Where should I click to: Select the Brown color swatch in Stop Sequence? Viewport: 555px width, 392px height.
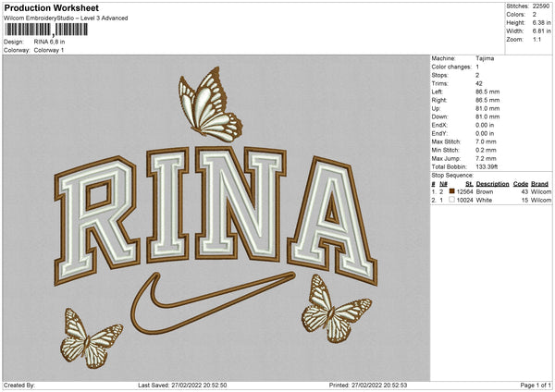tap(451, 191)
